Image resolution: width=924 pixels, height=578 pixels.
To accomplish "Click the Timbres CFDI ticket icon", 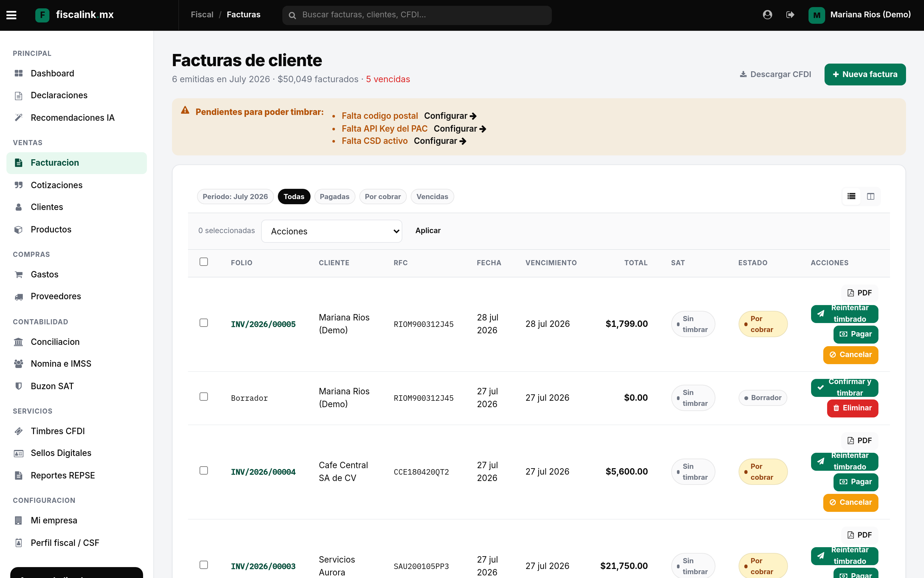I will point(18,431).
